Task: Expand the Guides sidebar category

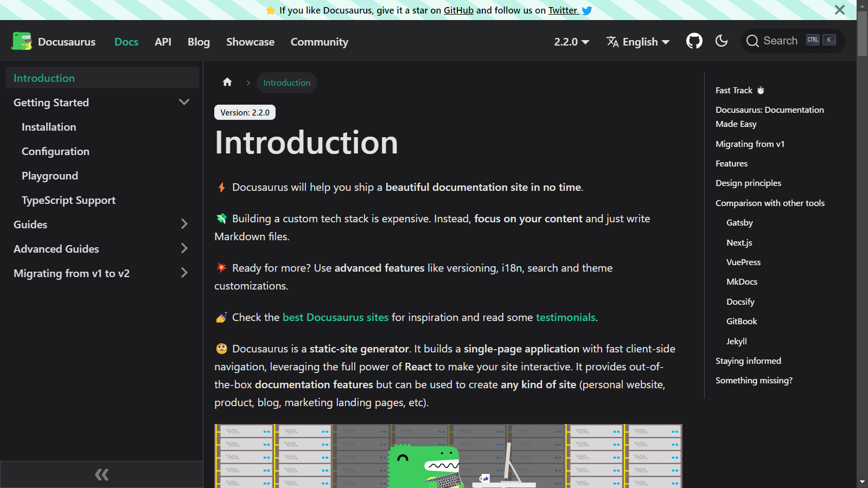Action: pyautogui.click(x=184, y=224)
